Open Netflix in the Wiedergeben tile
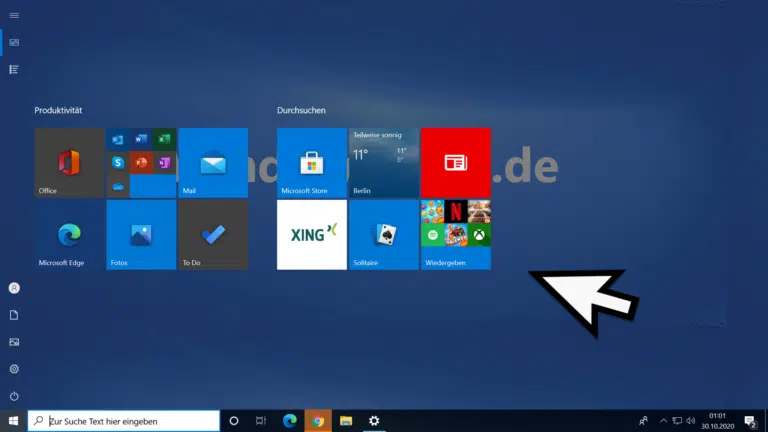 [456, 212]
